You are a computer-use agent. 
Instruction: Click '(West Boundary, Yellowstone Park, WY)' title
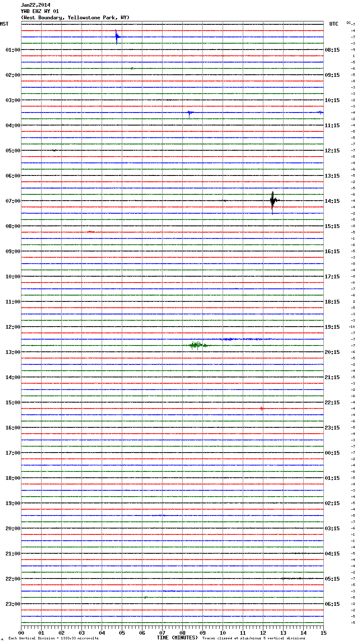(x=75, y=18)
